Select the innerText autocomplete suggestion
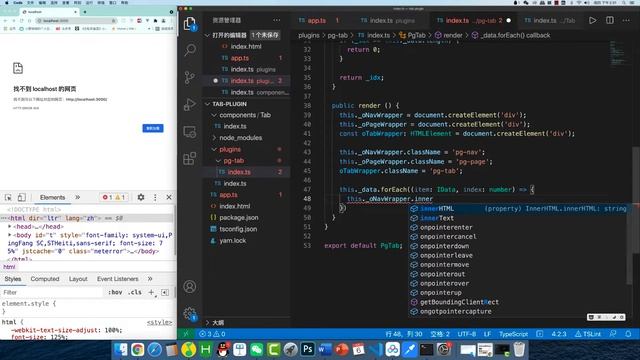This screenshot has width=640, height=360. click(518, 218)
